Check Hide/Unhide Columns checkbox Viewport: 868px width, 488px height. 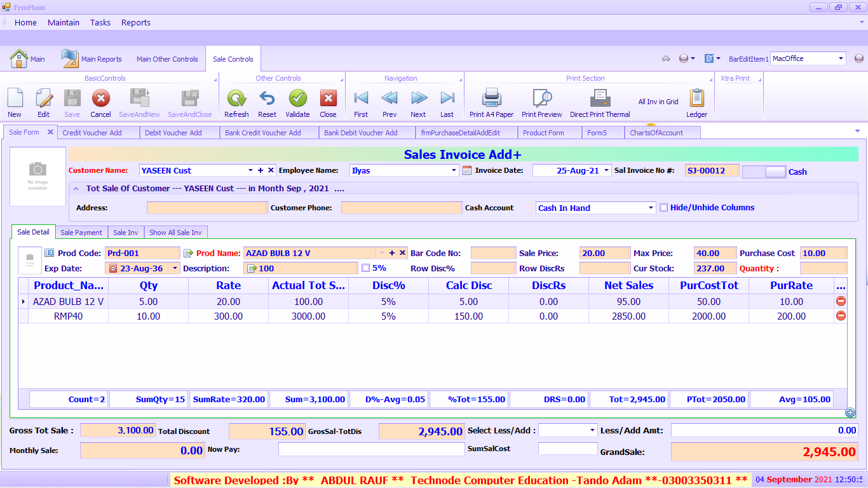click(663, 208)
